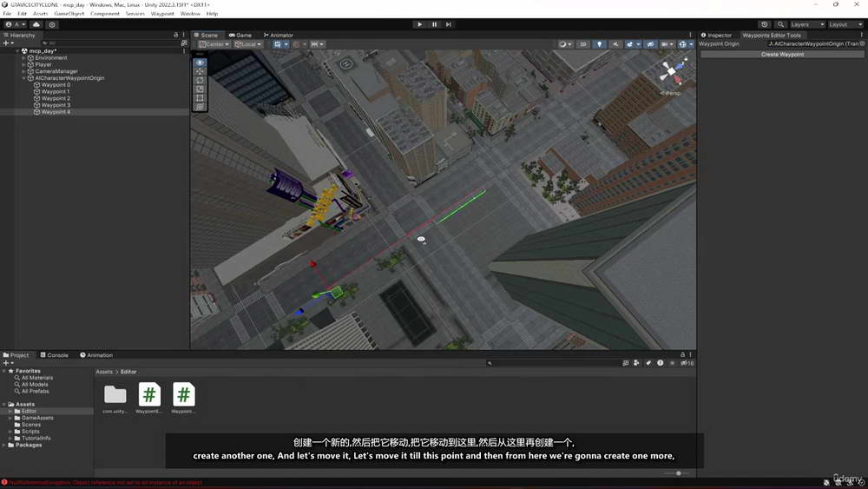This screenshot has height=489, width=868.
Task: Adjust the Project icon size slider
Action: 678,473
